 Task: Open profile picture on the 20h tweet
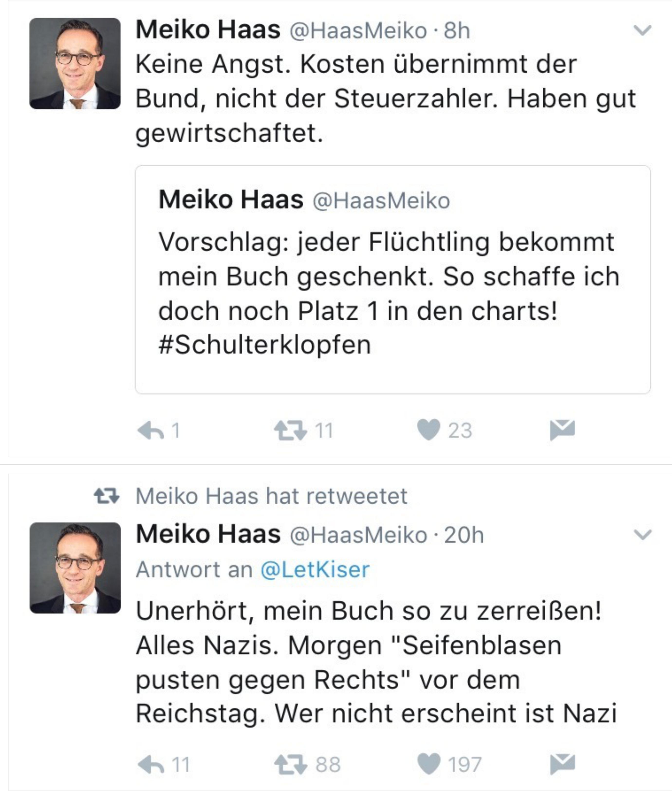(x=75, y=568)
